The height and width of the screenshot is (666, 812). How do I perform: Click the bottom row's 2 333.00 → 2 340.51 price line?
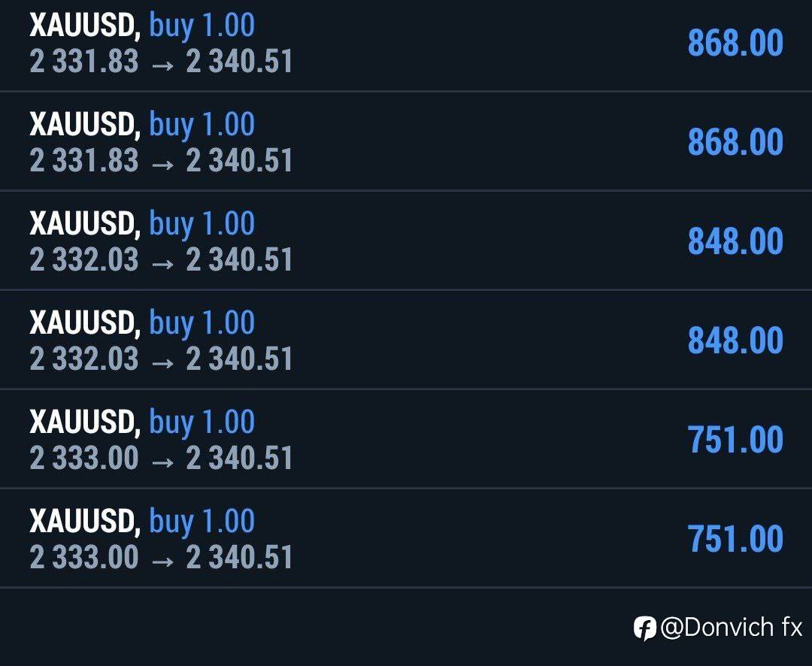point(160,558)
